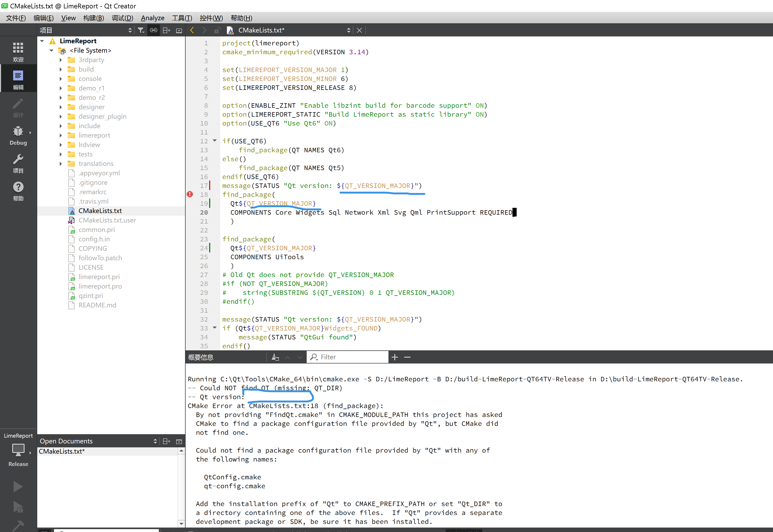Clear compile output with the broom icon
The image size is (773, 532).
tap(275, 357)
